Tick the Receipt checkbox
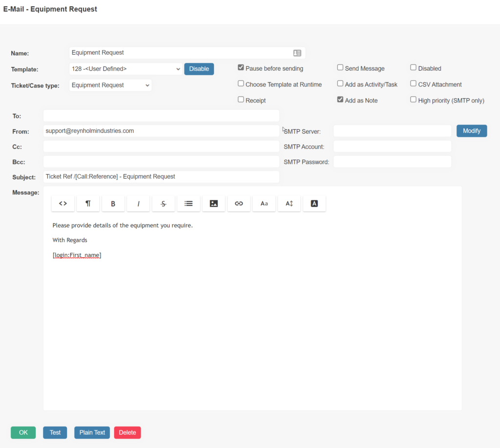This screenshot has height=448, width=500. (x=241, y=100)
